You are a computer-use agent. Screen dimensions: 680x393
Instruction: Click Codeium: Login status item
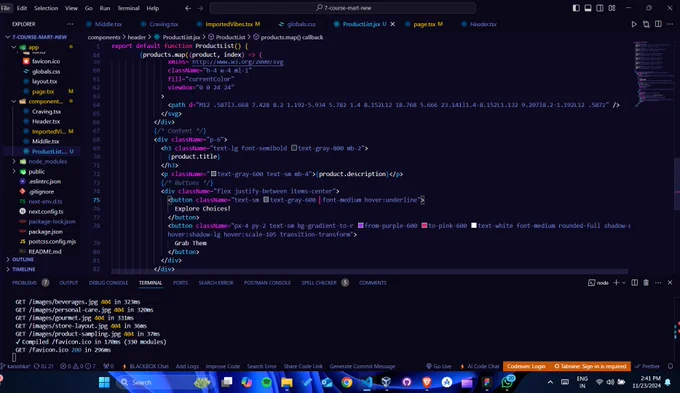point(526,366)
